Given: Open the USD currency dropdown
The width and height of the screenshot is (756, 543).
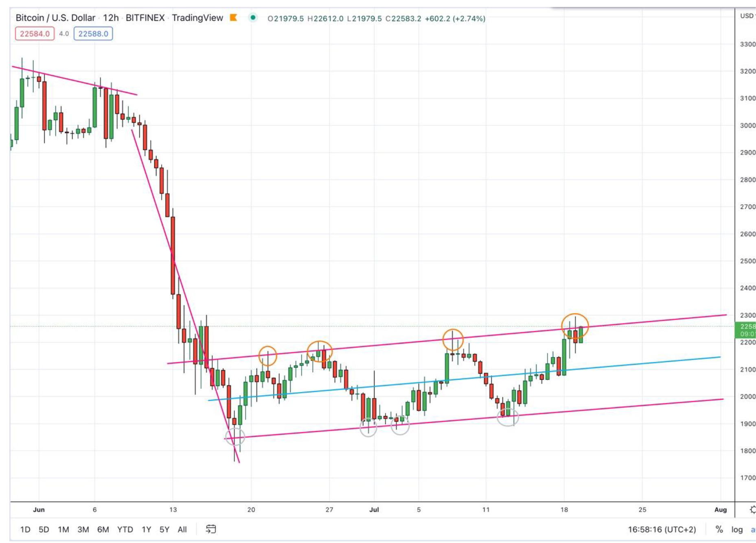Looking at the screenshot, I should pyautogui.click(x=747, y=16).
